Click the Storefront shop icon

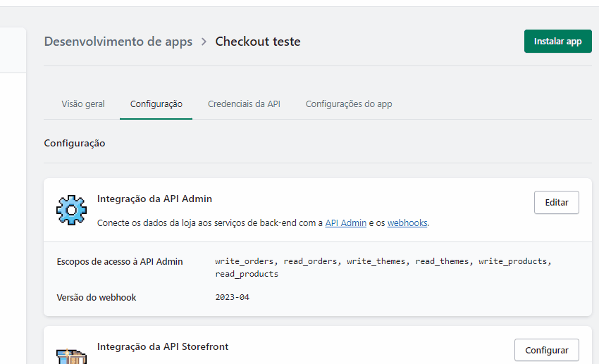tap(71, 356)
